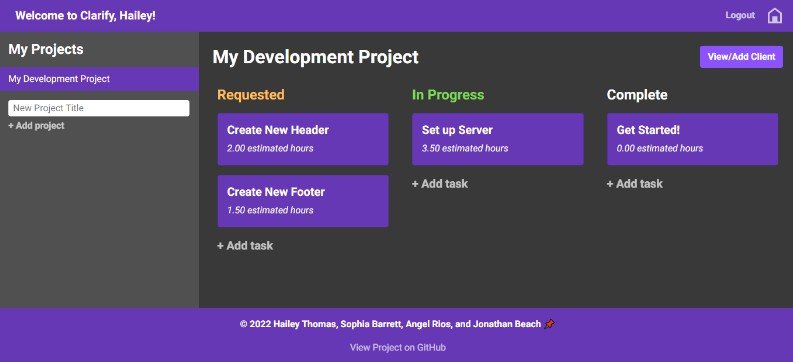Click the My Development Project page title
The width and height of the screenshot is (793, 362).
(x=316, y=57)
